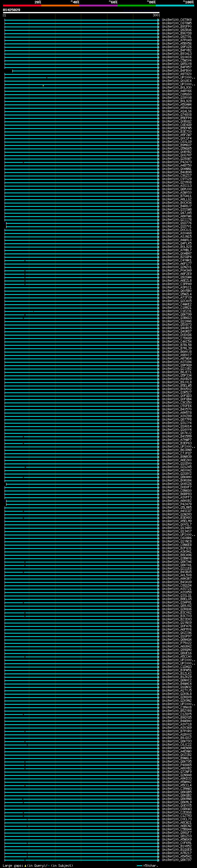The image size is (197, 868).
Task: Click the white query sequence ruler bar
Action: point(81,13)
